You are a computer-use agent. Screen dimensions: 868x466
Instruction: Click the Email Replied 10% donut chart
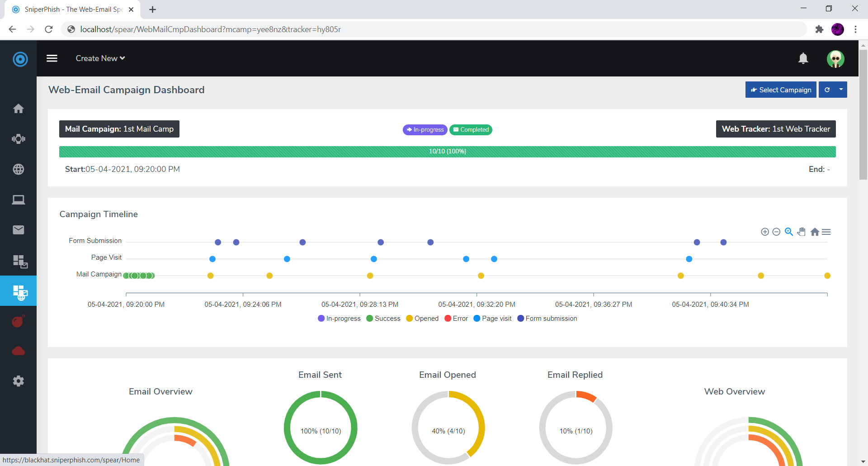point(576,428)
